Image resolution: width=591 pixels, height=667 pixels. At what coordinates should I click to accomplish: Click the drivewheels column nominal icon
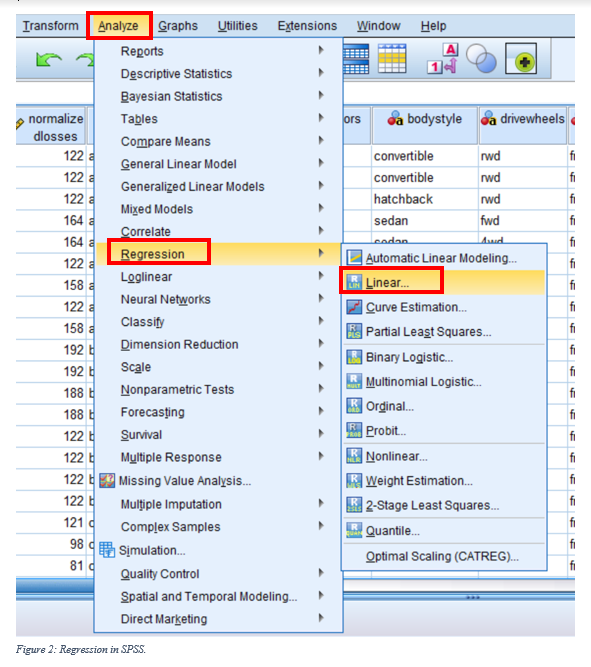488,119
